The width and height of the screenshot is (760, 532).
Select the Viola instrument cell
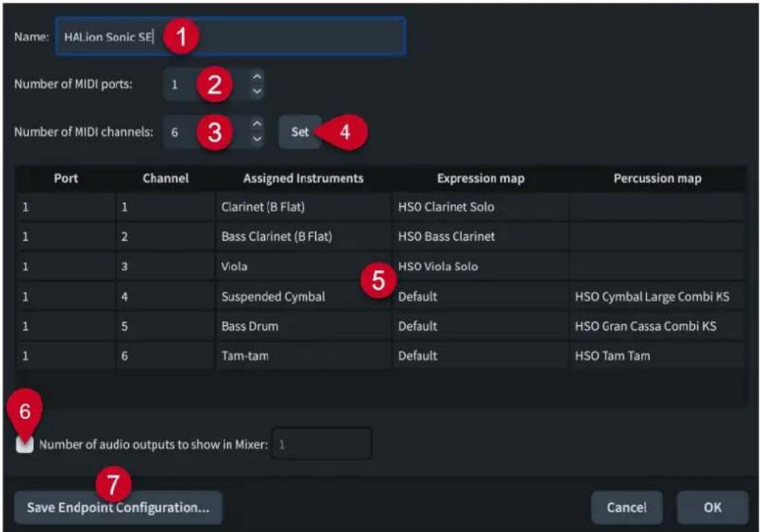pos(303,266)
